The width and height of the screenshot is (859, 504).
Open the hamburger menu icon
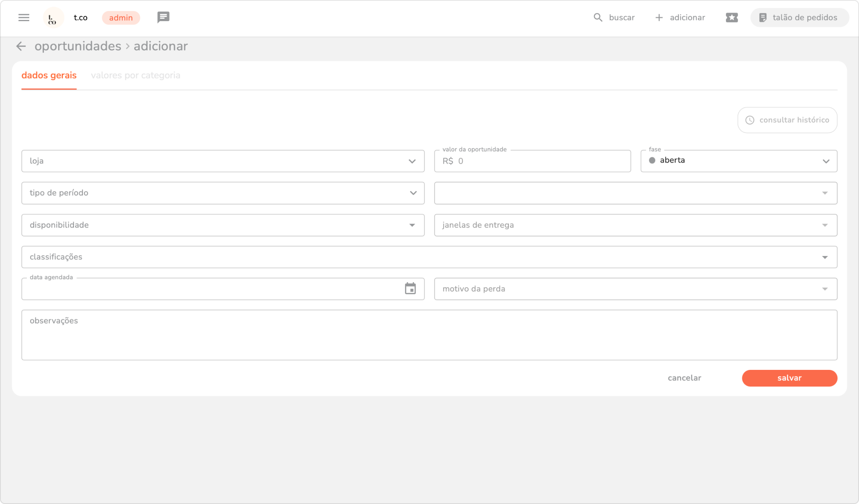coord(24,17)
